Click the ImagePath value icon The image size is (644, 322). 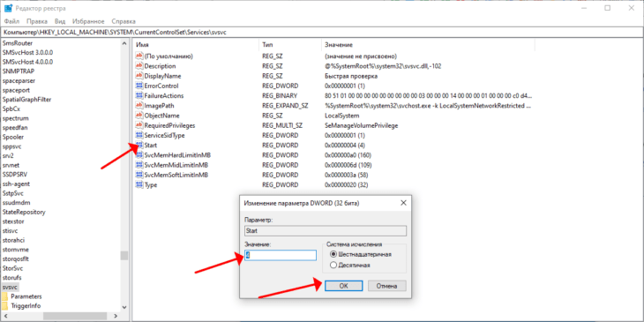tap(139, 106)
